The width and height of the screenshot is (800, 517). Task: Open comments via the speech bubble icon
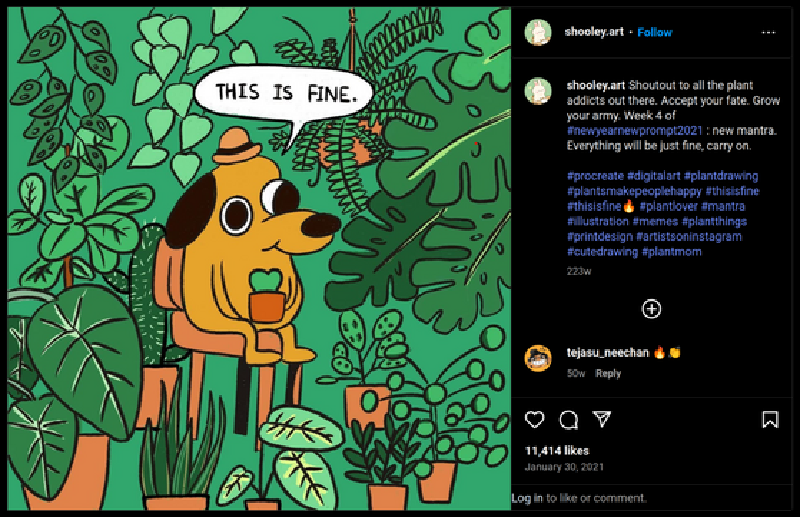coord(568,420)
